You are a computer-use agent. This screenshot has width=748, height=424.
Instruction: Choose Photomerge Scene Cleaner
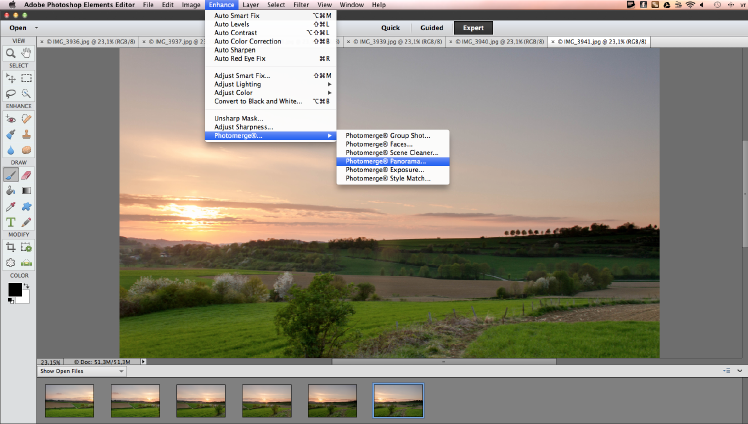pos(393,153)
